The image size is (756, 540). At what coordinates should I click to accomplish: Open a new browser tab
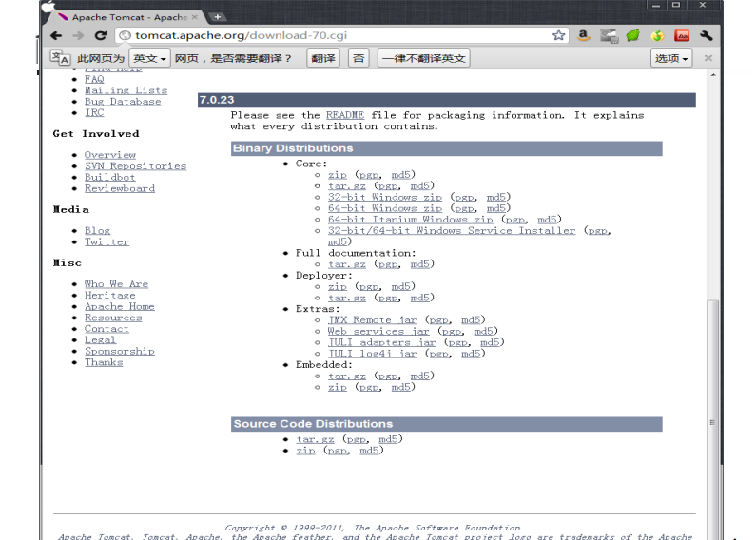point(218,17)
